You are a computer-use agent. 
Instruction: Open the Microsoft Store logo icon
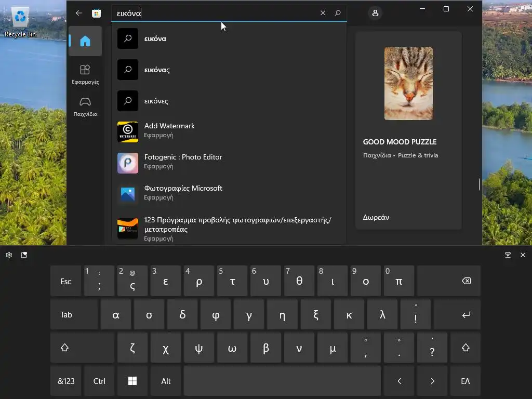click(x=96, y=13)
